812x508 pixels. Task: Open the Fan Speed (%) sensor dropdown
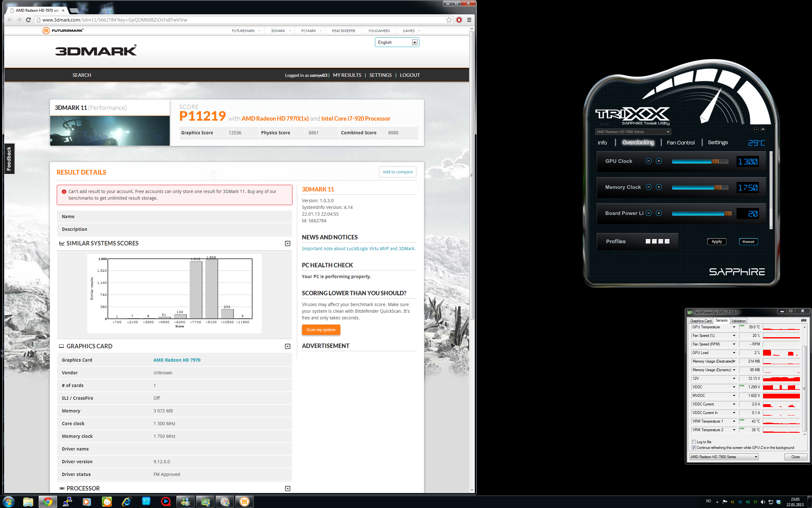pyautogui.click(x=734, y=336)
